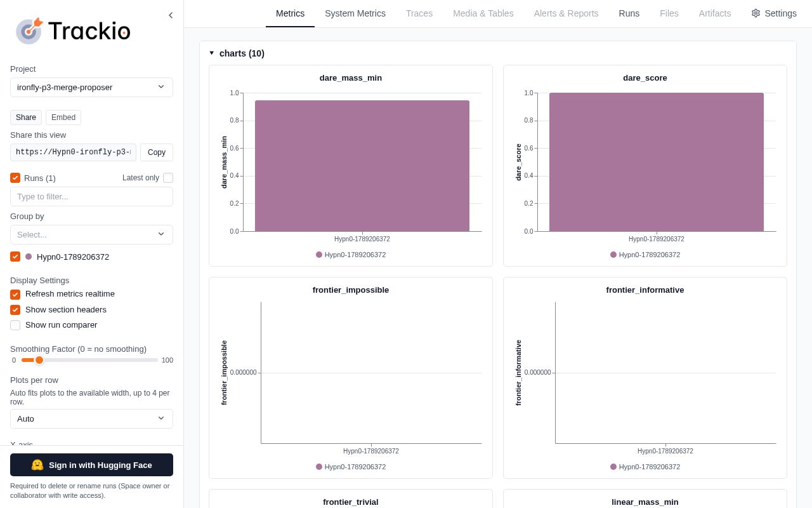Click the dare_mass_min legend dot
The height and width of the screenshot is (508, 812).
pos(319,255)
